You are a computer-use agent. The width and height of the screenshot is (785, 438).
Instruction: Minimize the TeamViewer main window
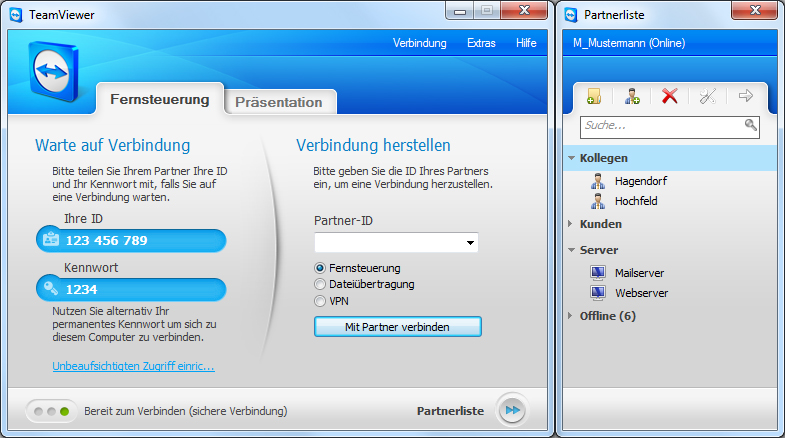pos(460,11)
